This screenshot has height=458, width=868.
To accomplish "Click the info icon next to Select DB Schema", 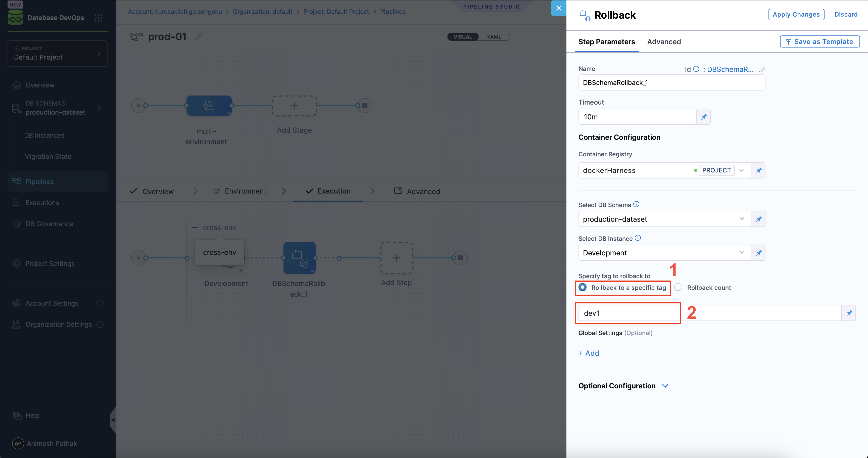I will pyautogui.click(x=636, y=204).
